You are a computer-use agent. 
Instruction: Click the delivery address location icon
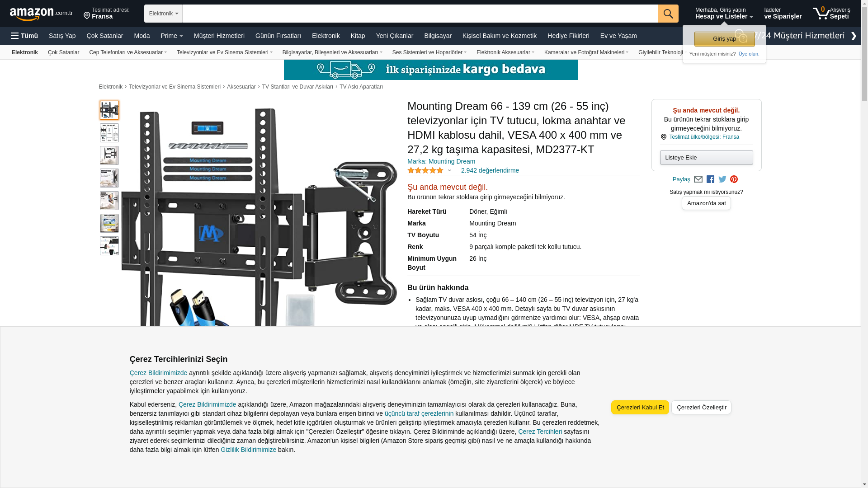point(87,16)
